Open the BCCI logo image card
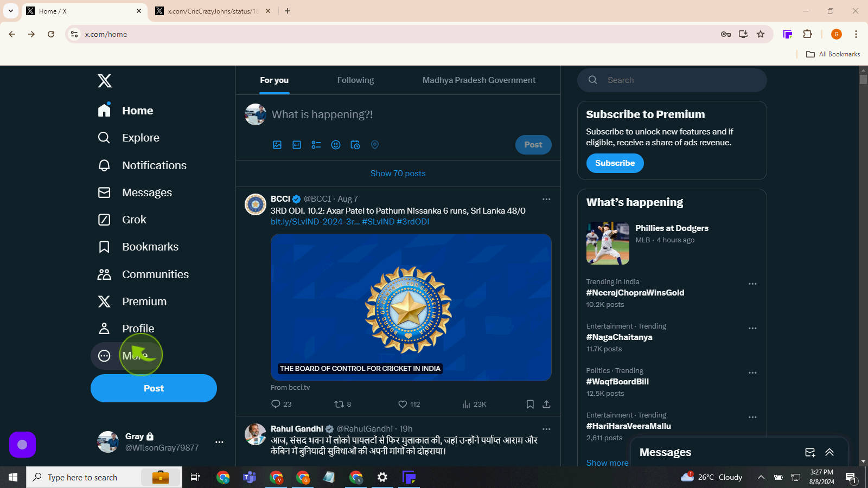The height and width of the screenshot is (488, 868). coord(411,307)
